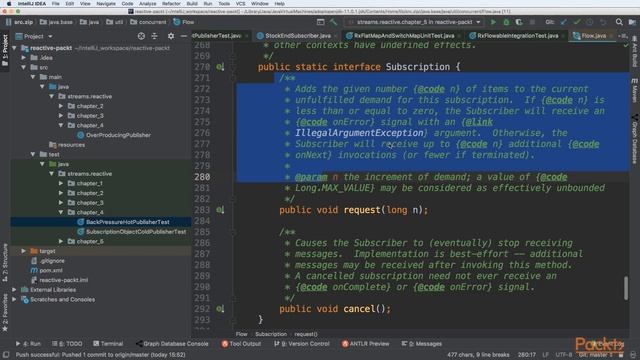Expand Scratches and Consoles node

click(15, 300)
